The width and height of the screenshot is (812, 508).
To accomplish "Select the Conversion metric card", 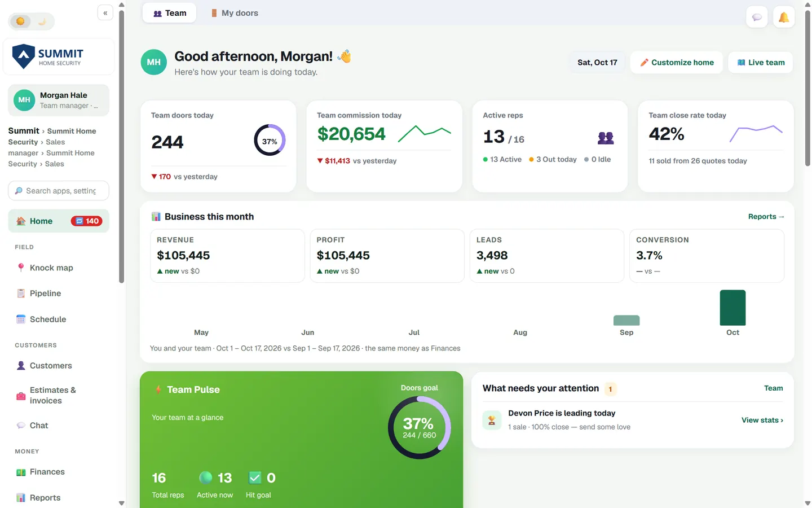I will tap(707, 256).
